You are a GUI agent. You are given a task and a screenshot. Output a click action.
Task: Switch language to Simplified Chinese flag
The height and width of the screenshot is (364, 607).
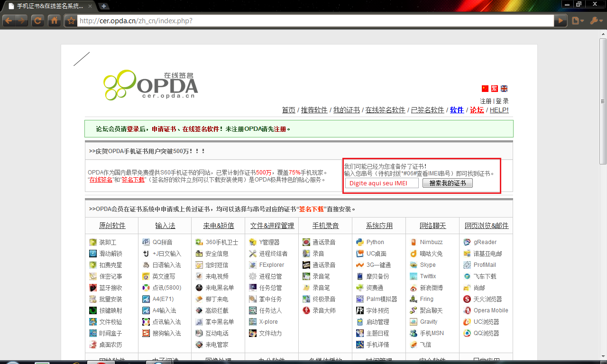click(485, 89)
